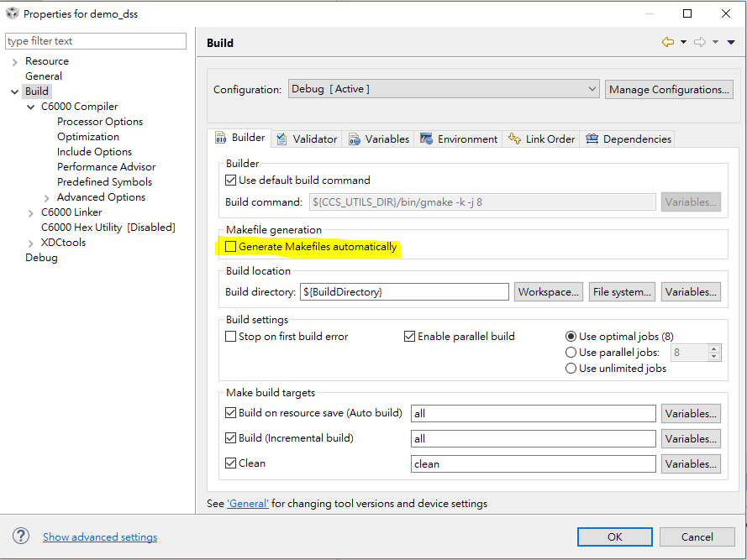Select Use unlimited jobs option

coord(571,369)
